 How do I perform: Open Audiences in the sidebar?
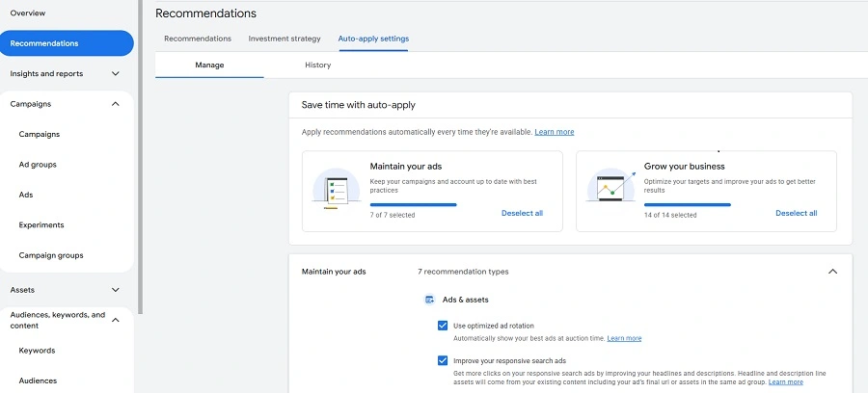coord(38,380)
